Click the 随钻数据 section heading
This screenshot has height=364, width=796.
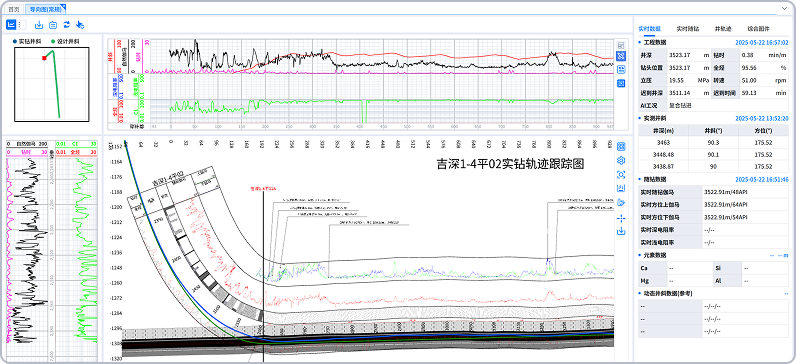[654, 179]
